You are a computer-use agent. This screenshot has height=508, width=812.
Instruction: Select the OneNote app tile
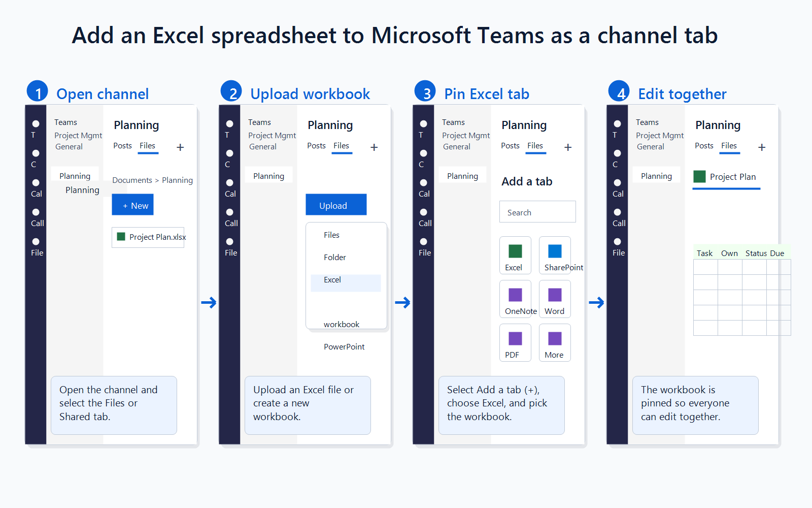pyautogui.click(x=515, y=299)
